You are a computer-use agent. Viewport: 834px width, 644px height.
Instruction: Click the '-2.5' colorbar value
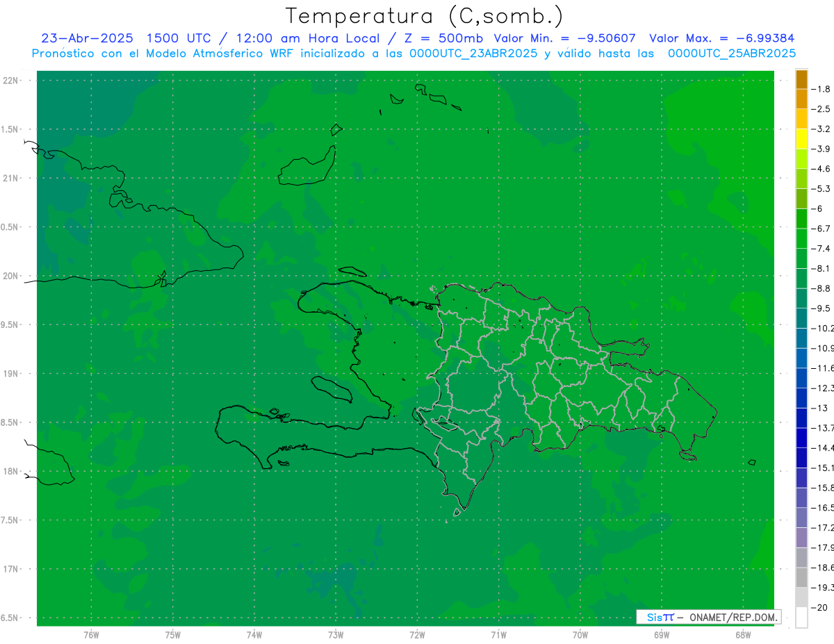point(821,109)
